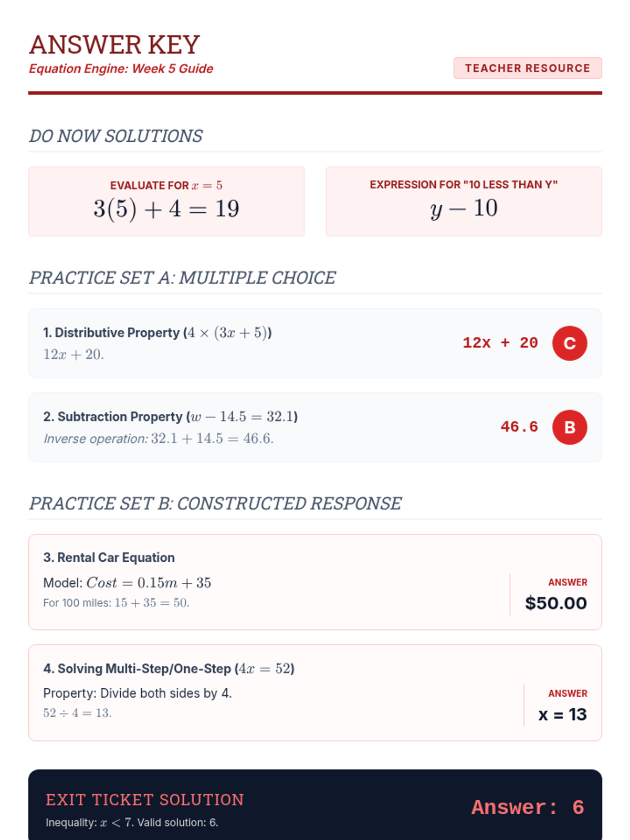Click the EXIT TICKET SOLUTION heading
The width and height of the screenshot is (630, 840).
pyautogui.click(x=145, y=800)
